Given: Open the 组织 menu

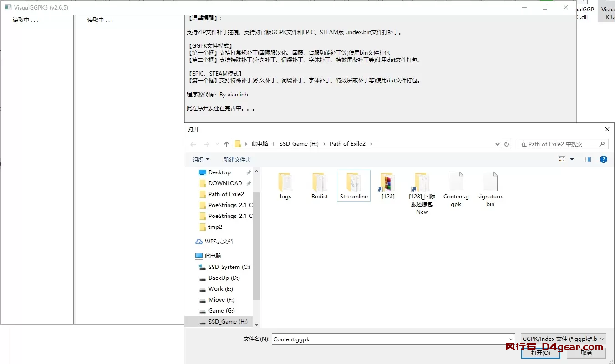Looking at the screenshot, I should click(x=201, y=159).
